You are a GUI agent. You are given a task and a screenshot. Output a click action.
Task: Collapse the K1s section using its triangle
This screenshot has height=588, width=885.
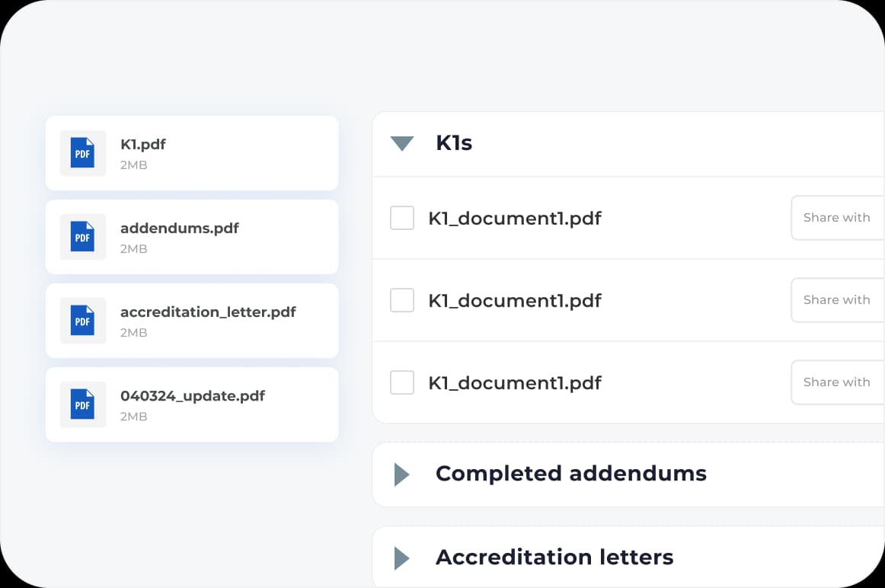(x=401, y=143)
